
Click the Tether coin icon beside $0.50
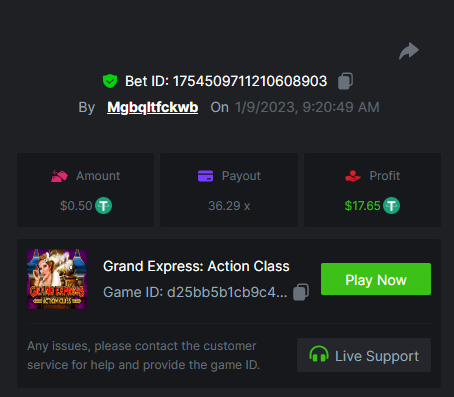103,206
